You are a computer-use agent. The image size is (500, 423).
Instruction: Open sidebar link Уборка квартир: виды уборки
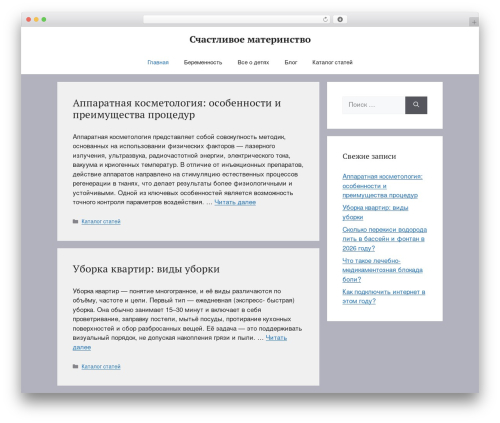click(375, 212)
